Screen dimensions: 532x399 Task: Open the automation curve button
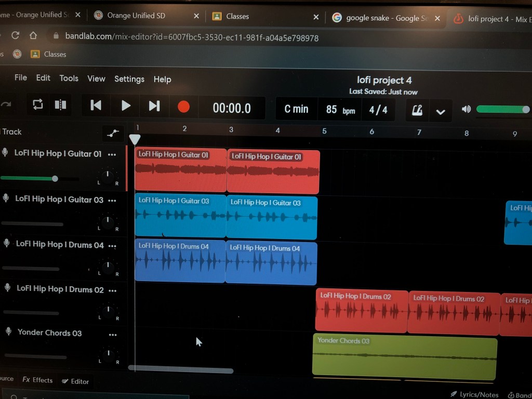point(113,134)
